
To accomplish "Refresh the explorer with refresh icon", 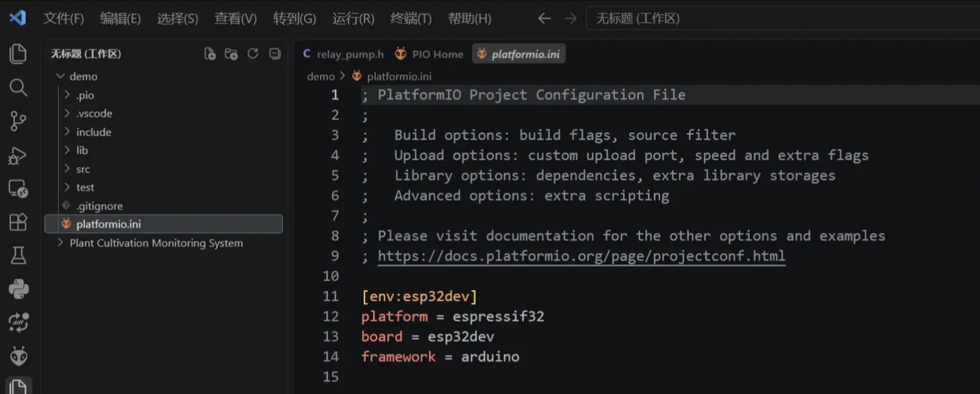I will pos(253,54).
